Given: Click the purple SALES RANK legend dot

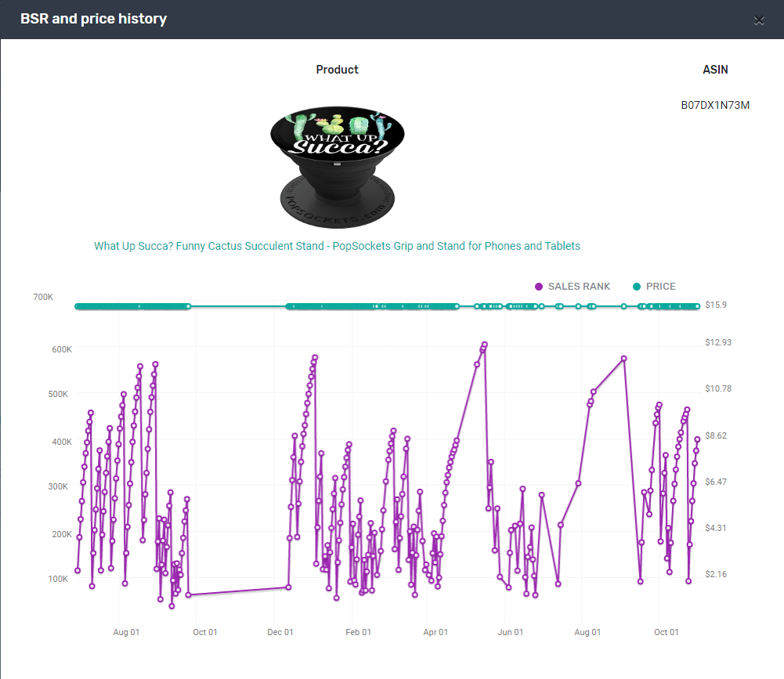Looking at the screenshot, I should (538, 287).
